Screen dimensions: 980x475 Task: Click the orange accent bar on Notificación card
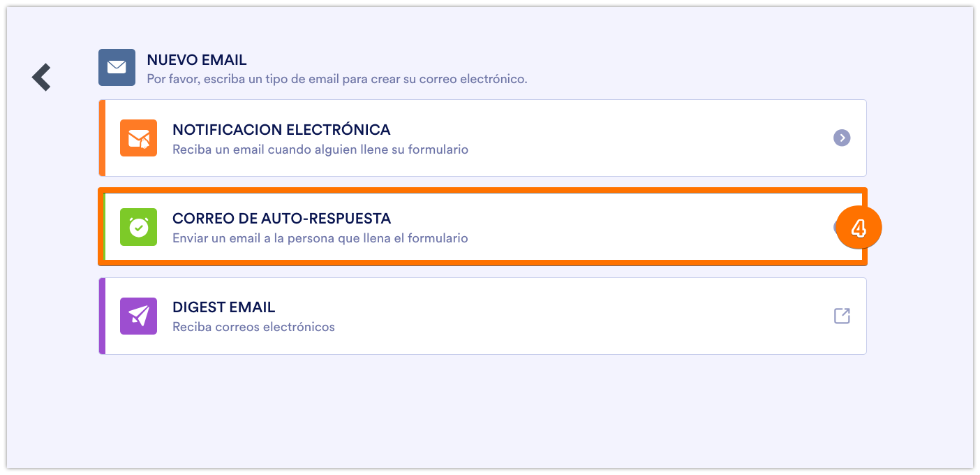[102, 138]
